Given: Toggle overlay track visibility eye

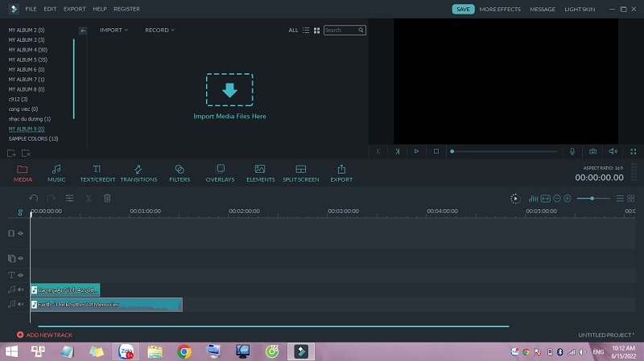Looking at the screenshot, I should [x=21, y=258].
